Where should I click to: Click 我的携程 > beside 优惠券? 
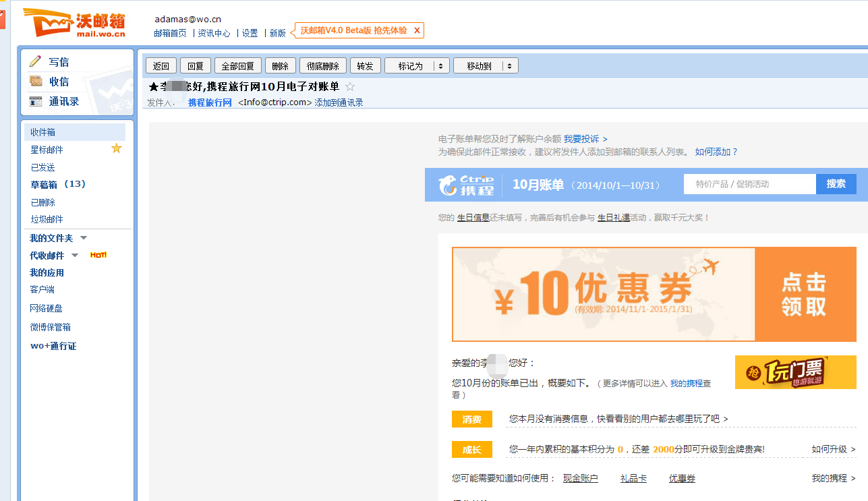(834, 478)
